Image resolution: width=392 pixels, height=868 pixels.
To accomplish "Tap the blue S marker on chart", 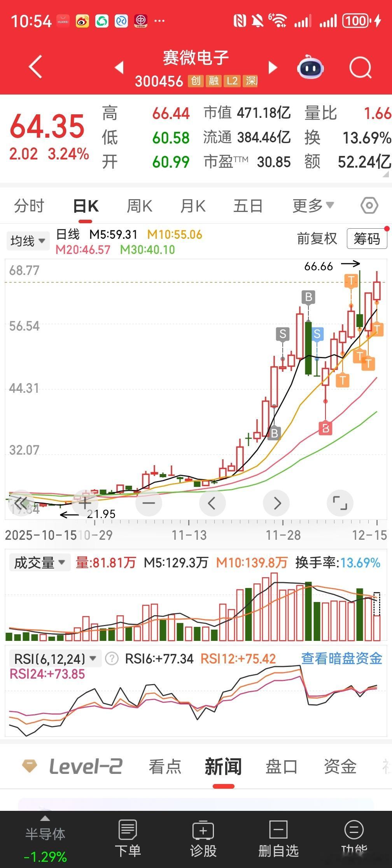I will click(x=317, y=334).
